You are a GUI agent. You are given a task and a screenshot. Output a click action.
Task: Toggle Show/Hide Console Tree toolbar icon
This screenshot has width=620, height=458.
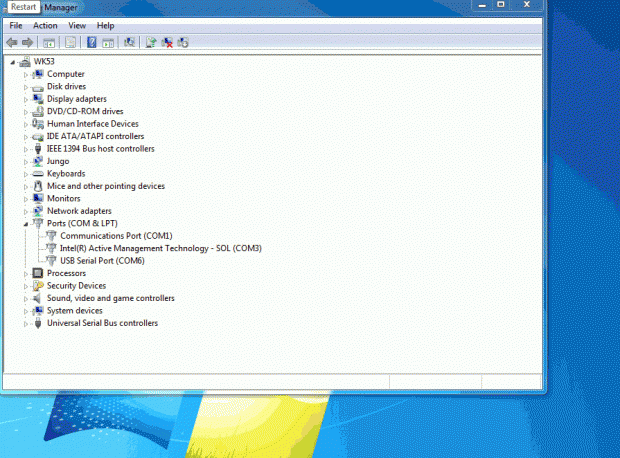click(49, 42)
